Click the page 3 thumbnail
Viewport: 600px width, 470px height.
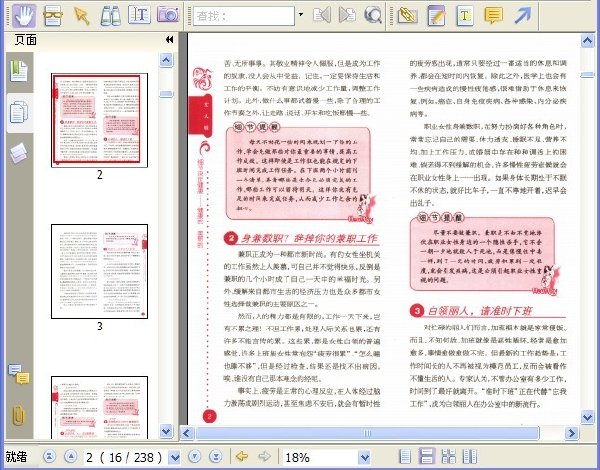(99, 271)
